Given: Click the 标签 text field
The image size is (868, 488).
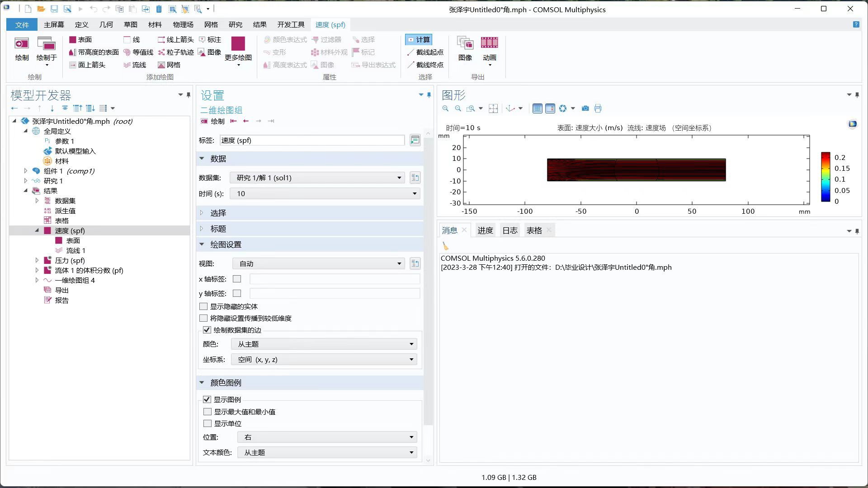Looking at the screenshot, I should 312,141.
